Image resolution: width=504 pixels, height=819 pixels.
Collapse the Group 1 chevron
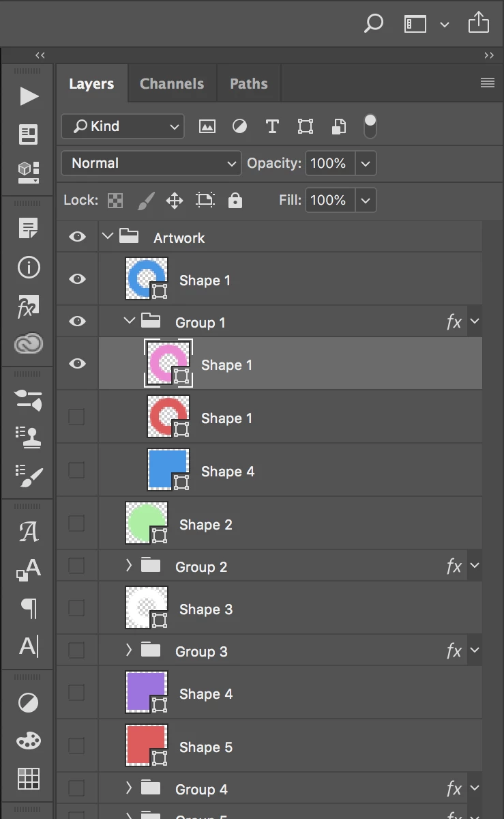click(x=129, y=321)
